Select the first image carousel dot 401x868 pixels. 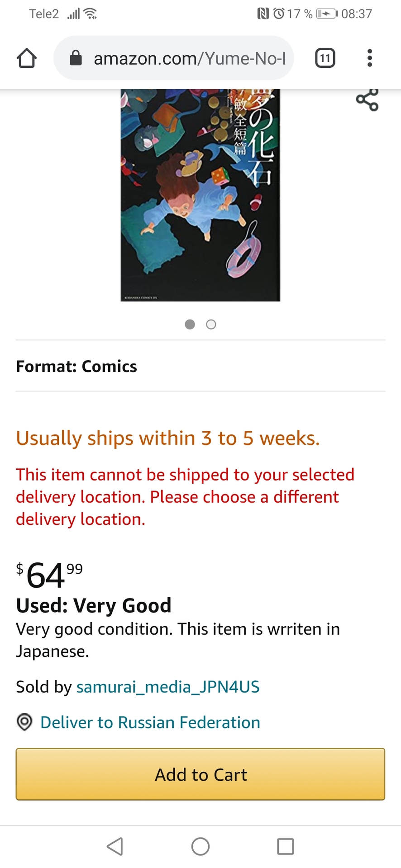(190, 324)
